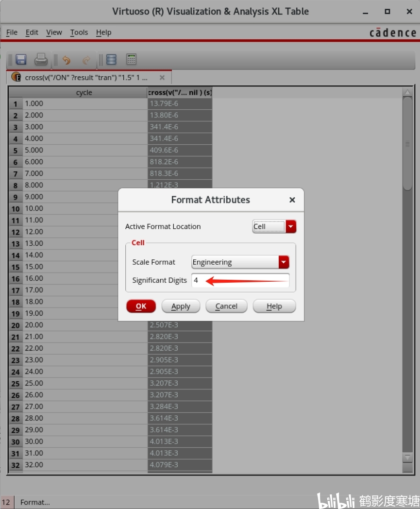Click cycle cell 24.00
Viewport: 420px width, 509px height.
[x=84, y=372]
